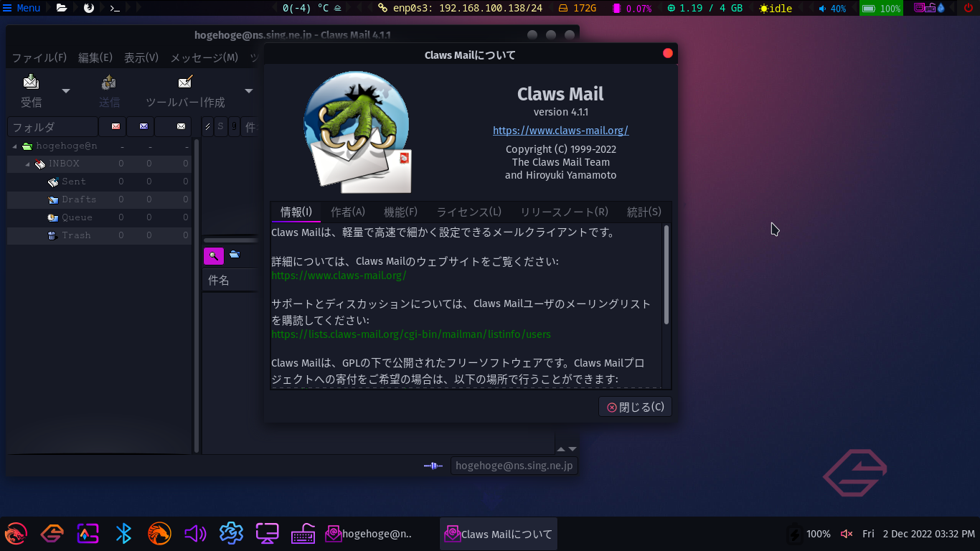Viewport: 980px width, 551px height.
Task: Open the Menu button in top panel
Action: (22, 9)
